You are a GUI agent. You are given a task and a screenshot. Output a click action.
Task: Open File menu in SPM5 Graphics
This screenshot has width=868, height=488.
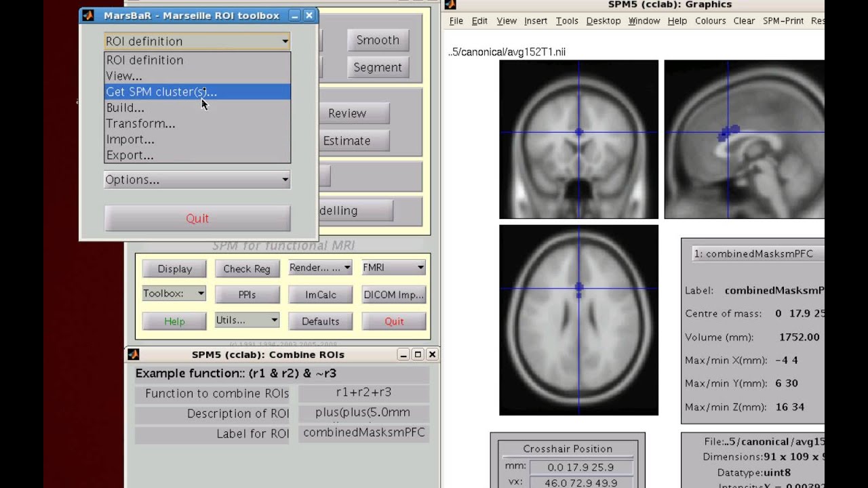(456, 21)
